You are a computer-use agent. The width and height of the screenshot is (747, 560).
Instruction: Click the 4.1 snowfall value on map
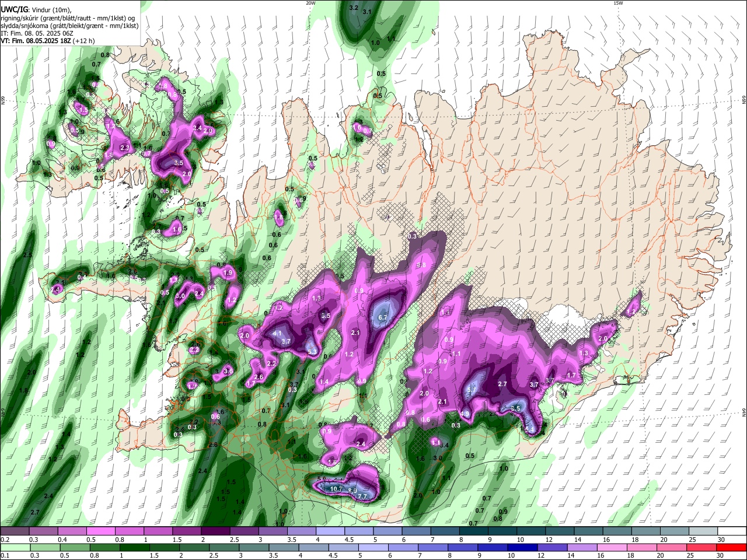coord(277,334)
